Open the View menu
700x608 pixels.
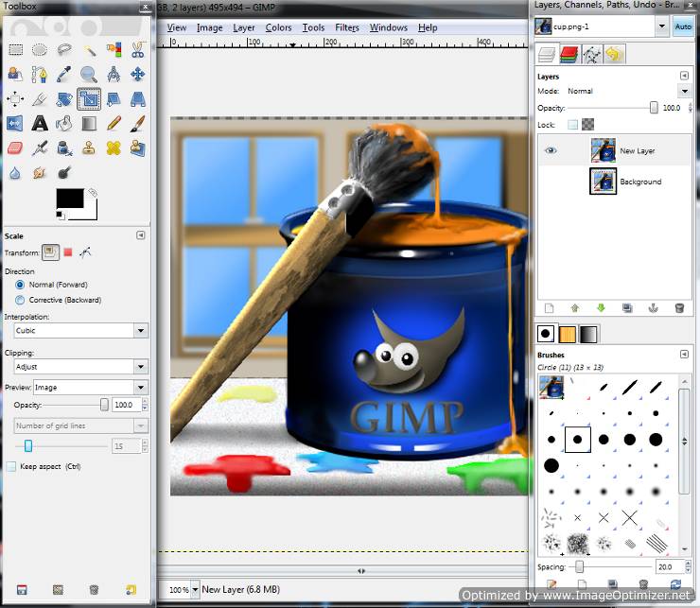(x=176, y=27)
